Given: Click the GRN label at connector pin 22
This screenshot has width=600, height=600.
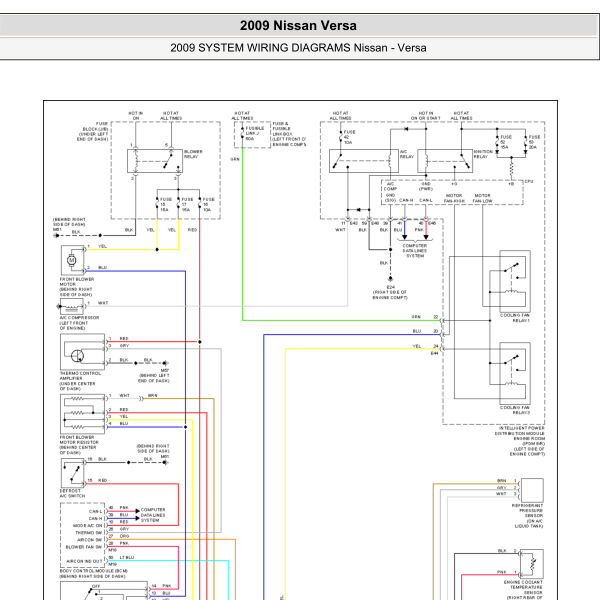Looking at the screenshot, I should 416,317.
